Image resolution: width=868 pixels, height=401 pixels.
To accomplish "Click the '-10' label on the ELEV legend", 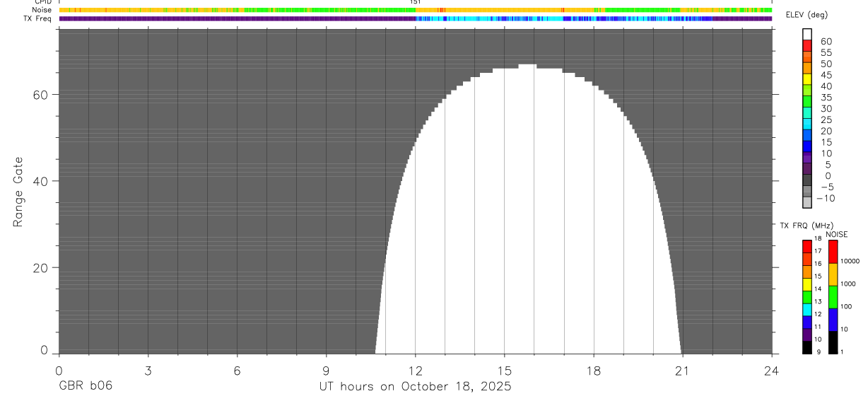I will click(x=826, y=199).
